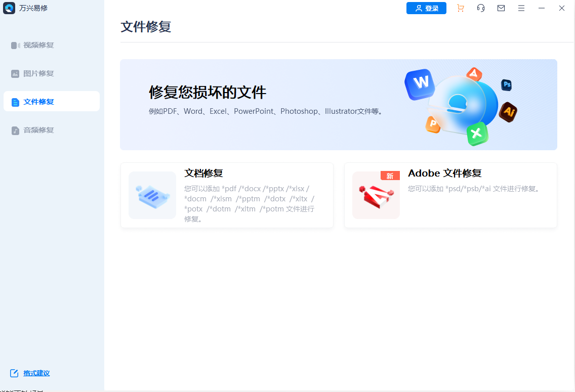Click the pencil icon beside 格式建议
Image resolution: width=575 pixels, height=392 pixels.
click(15, 373)
